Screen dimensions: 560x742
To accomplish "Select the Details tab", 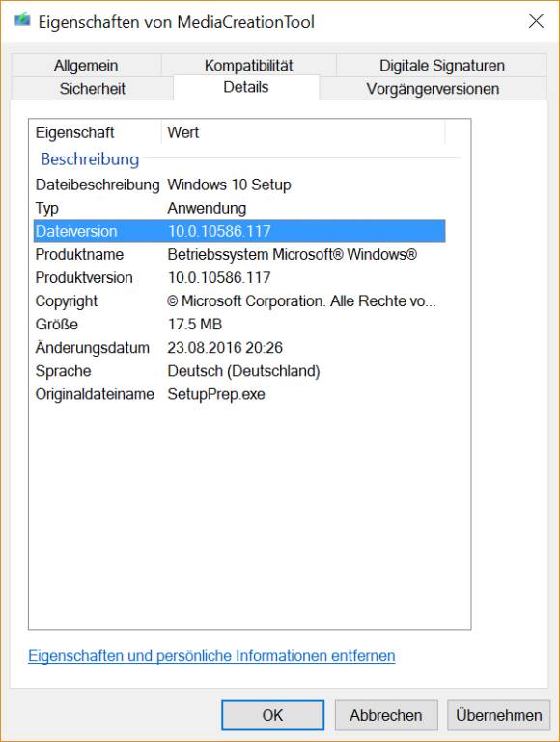I will coord(246,88).
